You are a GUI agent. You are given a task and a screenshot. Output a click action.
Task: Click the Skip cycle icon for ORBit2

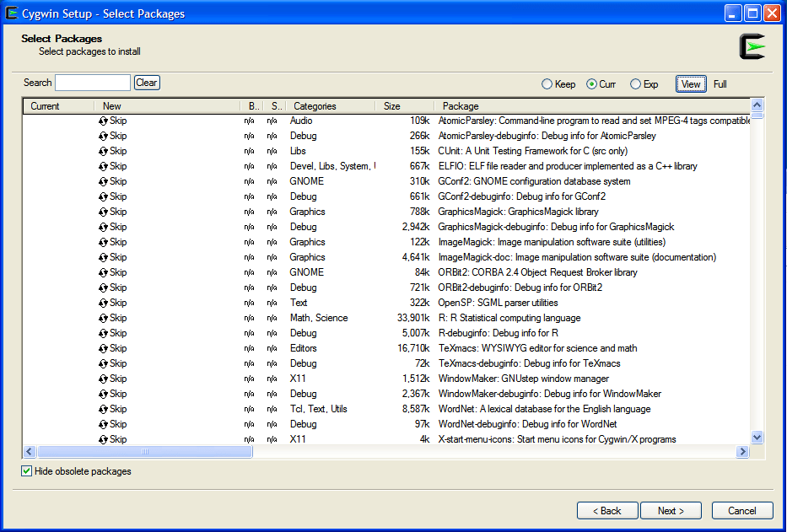point(104,272)
